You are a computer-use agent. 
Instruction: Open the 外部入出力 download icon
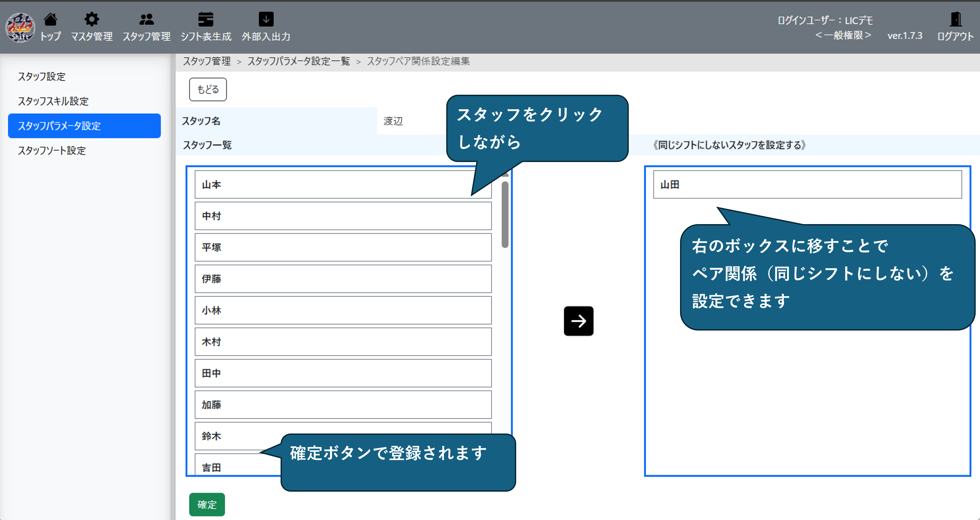pyautogui.click(x=266, y=19)
